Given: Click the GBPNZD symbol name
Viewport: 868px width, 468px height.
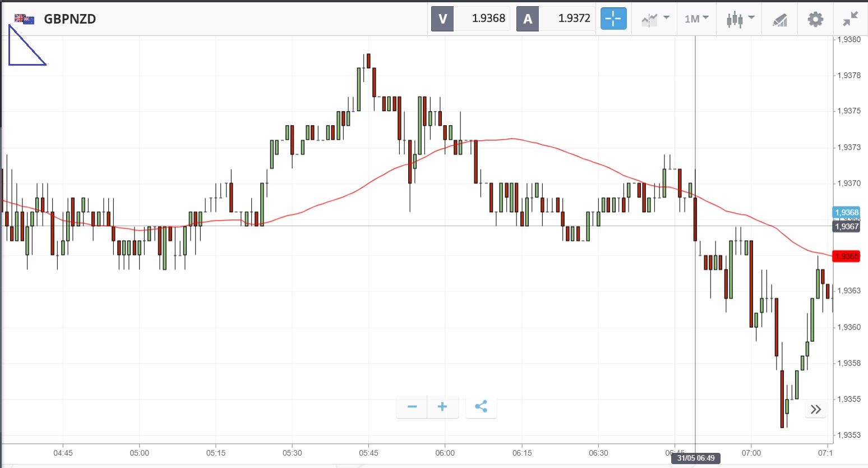Looking at the screenshot, I should (70, 19).
